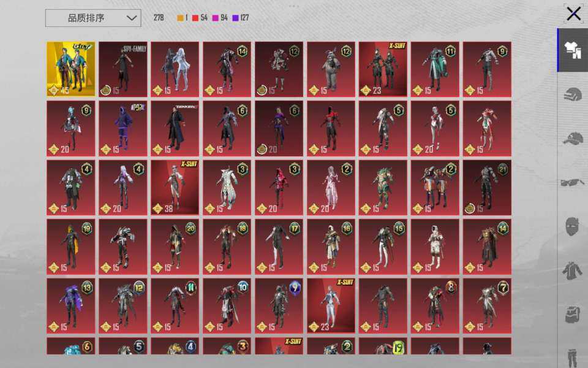Select the gold Gley twin outfit card
The height and width of the screenshot is (368, 588).
point(71,69)
